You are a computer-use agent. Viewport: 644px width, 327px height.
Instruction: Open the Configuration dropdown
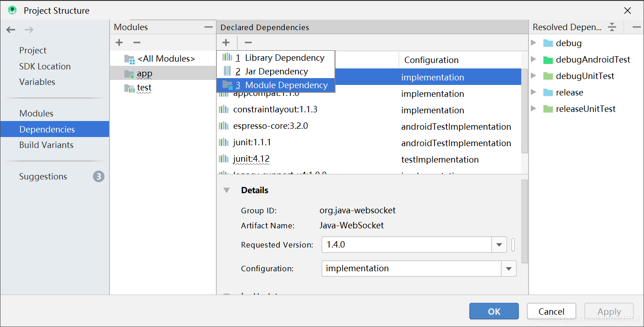(x=508, y=268)
